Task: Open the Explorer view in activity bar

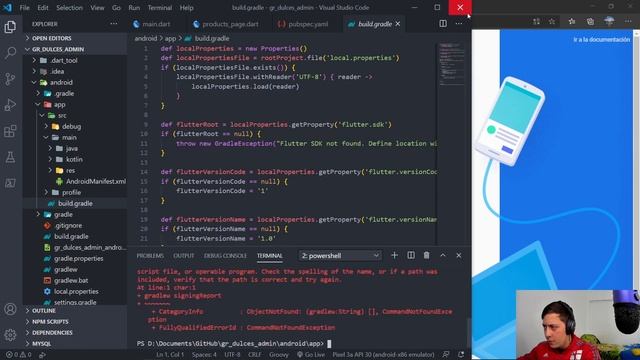Action: click(10, 27)
